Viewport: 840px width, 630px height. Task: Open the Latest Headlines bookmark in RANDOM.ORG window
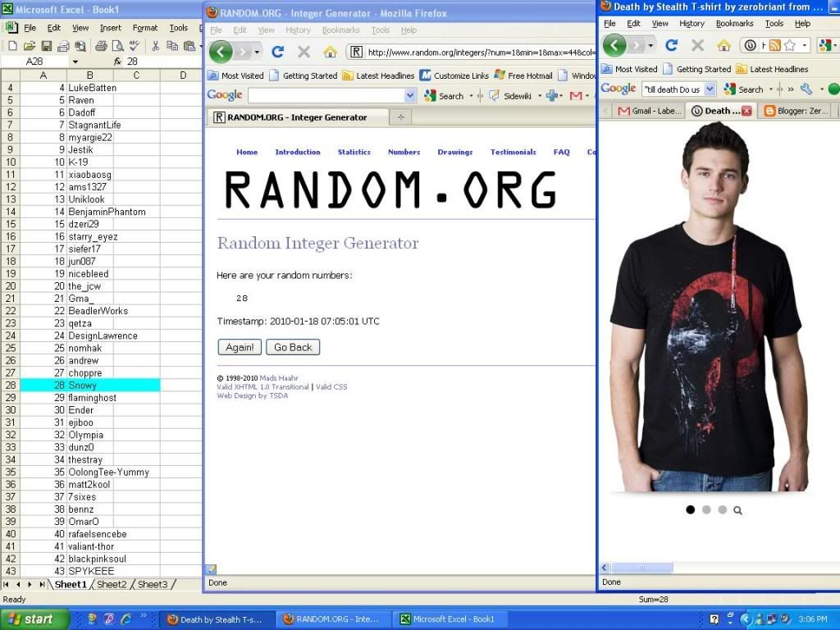pos(379,76)
